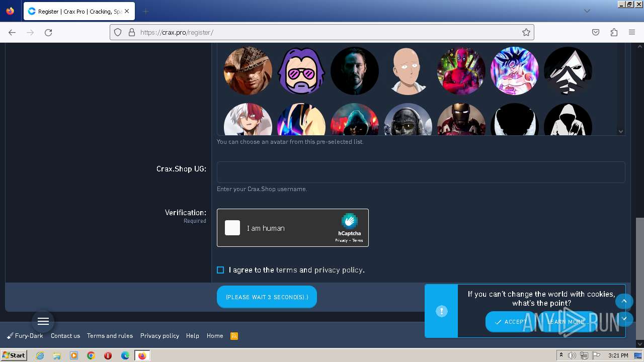644x362 pixels.
Task: Bookmark this page with the star
Action: click(526, 32)
